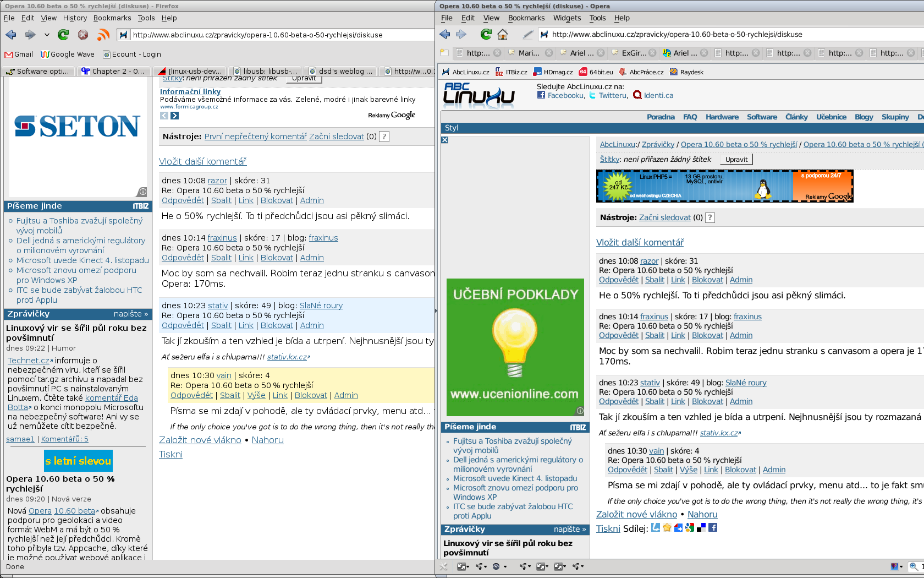Switch to Firefox 'Chapter 2 - O...' tab

click(113, 71)
